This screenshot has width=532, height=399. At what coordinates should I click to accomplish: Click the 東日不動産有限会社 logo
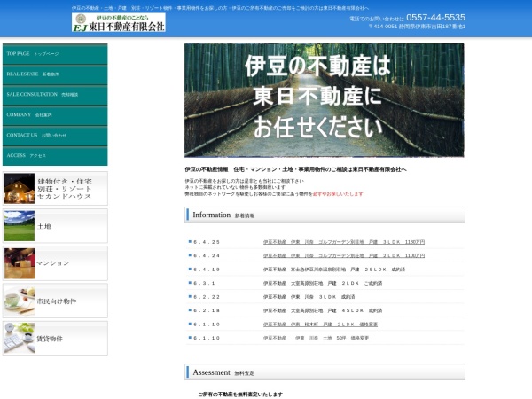tap(119, 22)
